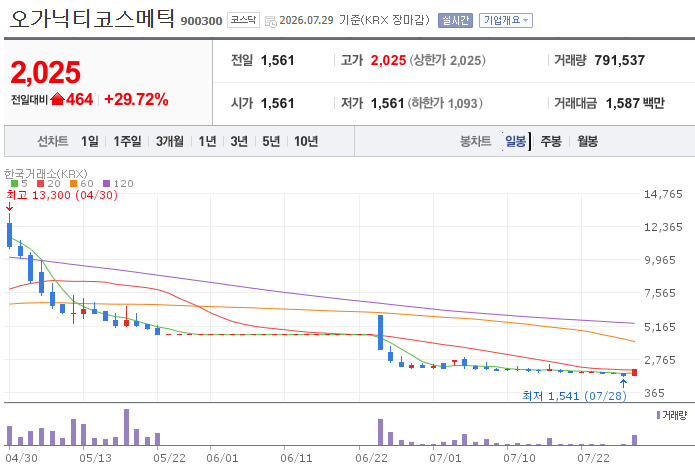The width and height of the screenshot is (695, 471).
Task: Click the 최고 13,300 (04/30) label
Action: tap(62, 195)
